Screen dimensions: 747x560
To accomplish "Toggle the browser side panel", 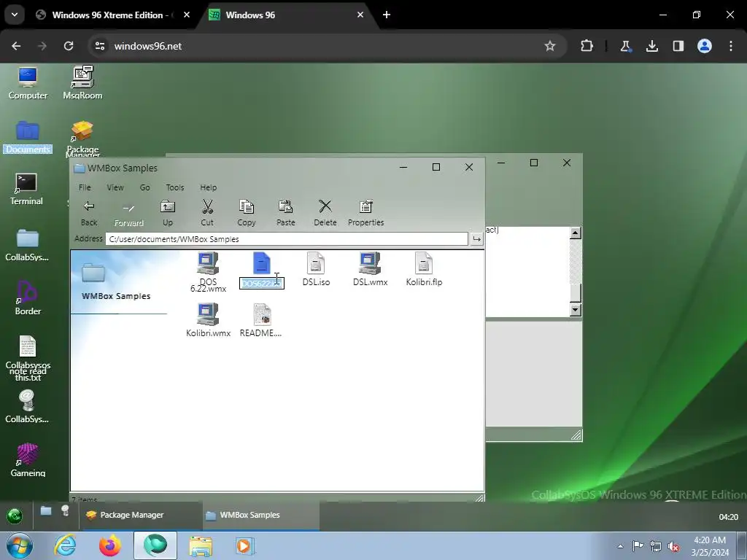I will click(678, 46).
